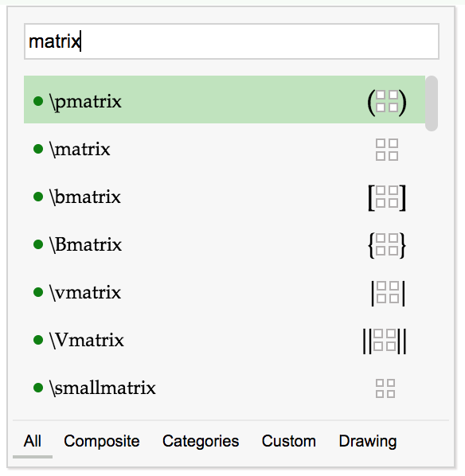Click the double-bar norm matrix icon
465x476 pixels.
(x=385, y=341)
